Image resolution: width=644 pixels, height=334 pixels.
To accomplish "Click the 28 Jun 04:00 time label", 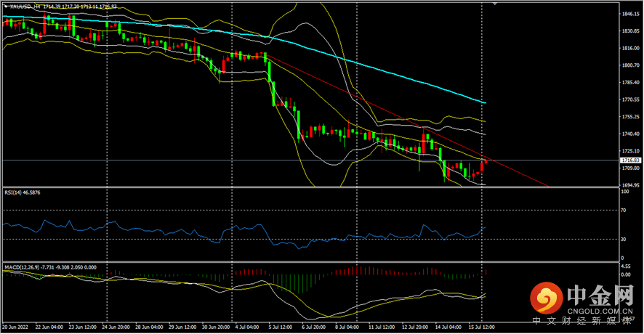I will point(149,327).
